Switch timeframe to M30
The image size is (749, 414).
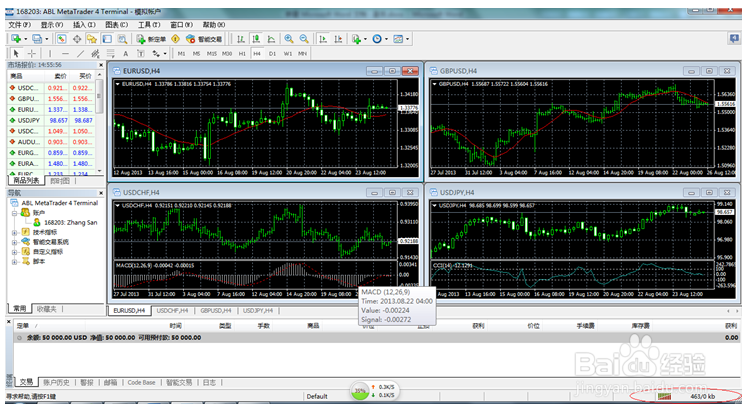pyautogui.click(x=227, y=53)
